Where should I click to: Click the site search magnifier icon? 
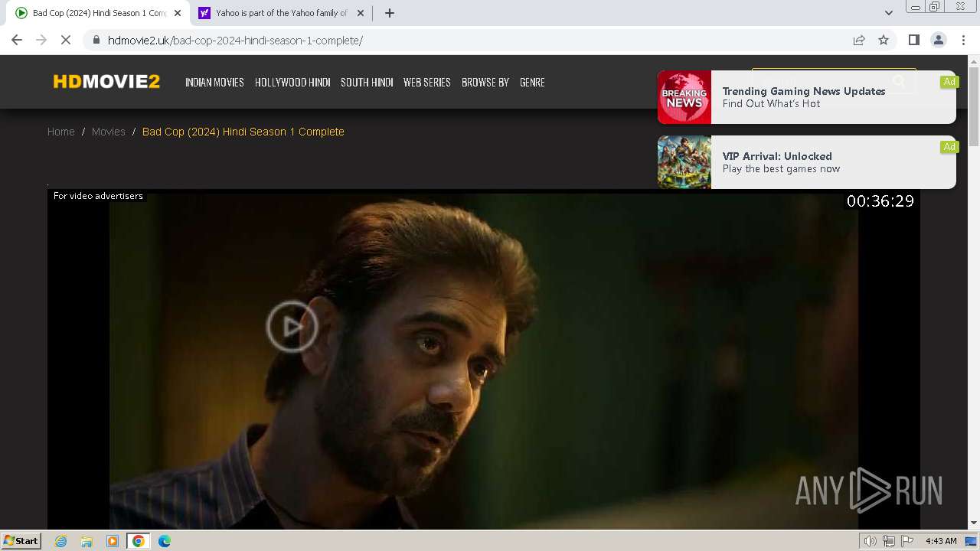pos(900,81)
